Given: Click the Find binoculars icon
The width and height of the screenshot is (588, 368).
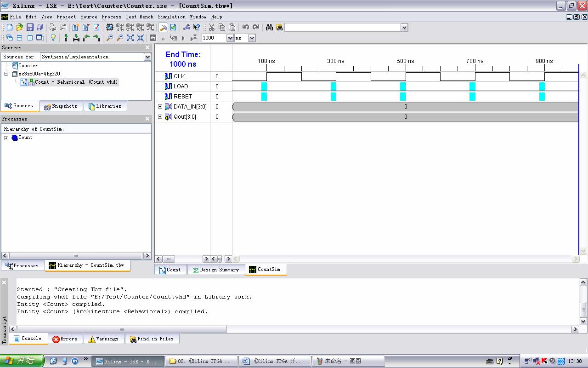Looking at the screenshot, I should click(269, 27).
